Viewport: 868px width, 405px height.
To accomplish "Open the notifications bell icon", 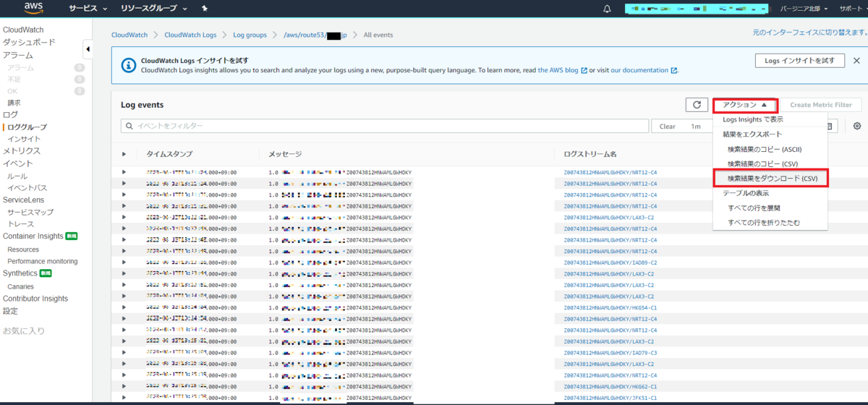I will pyautogui.click(x=608, y=9).
